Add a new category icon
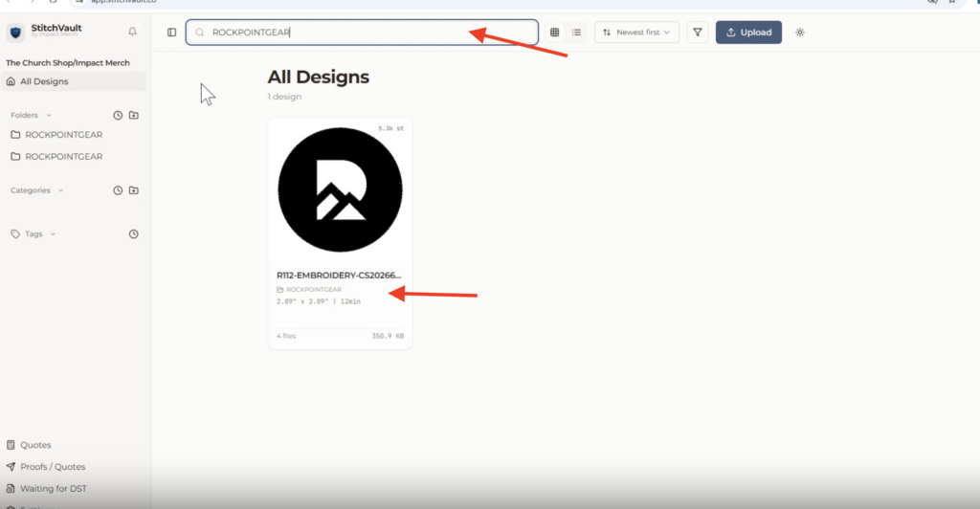The image size is (980, 509). pyautogui.click(x=134, y=190)
